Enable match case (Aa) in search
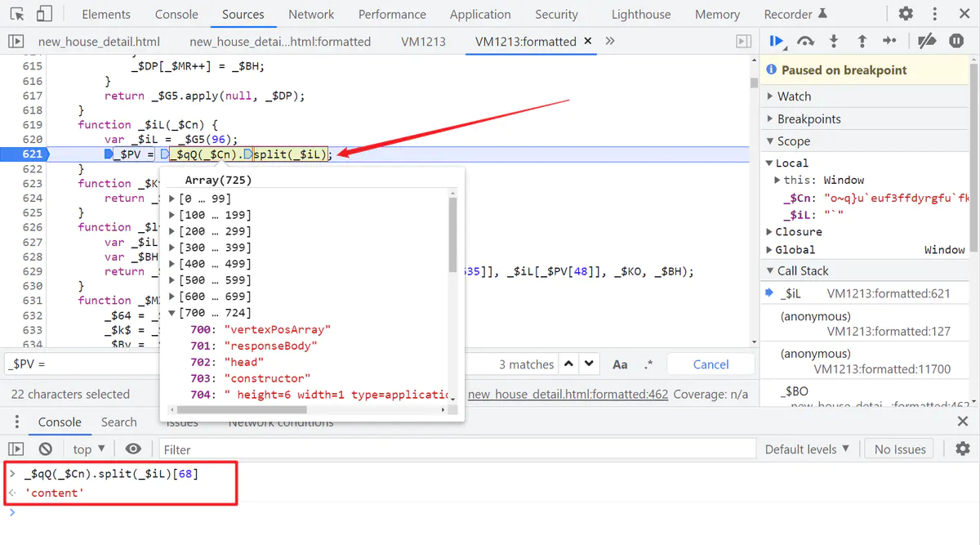The width and height of the screenshot is (980, 545). click(x=620, y=364)
